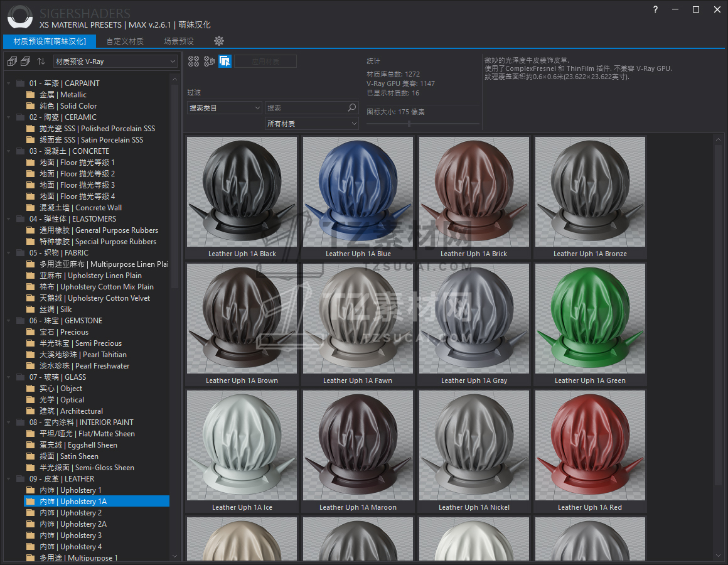Viewport: 728px width, 565px height.
Task: Collapse the 04 ELASTOMERS category arrow
Action: (x=9, y=219)
